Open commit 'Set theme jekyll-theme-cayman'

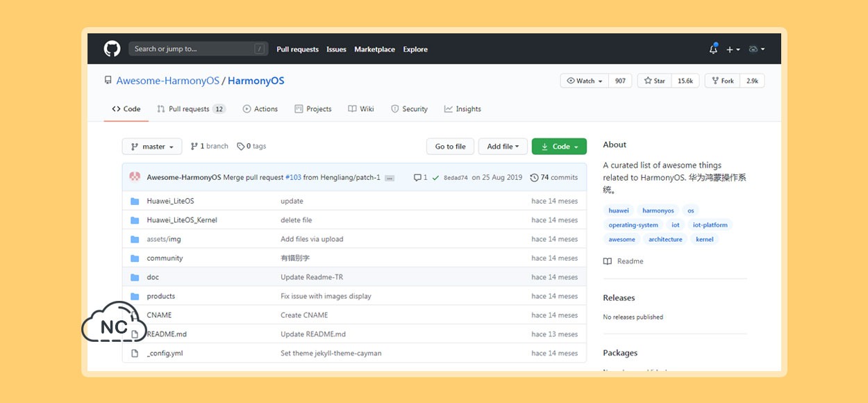coord(331,353)
